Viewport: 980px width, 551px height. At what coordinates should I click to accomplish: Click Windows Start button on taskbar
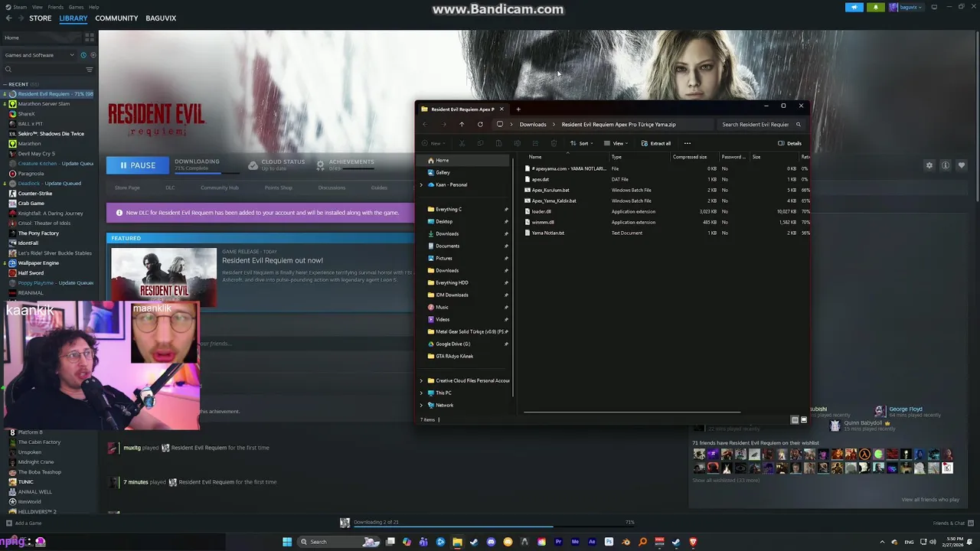287,542
